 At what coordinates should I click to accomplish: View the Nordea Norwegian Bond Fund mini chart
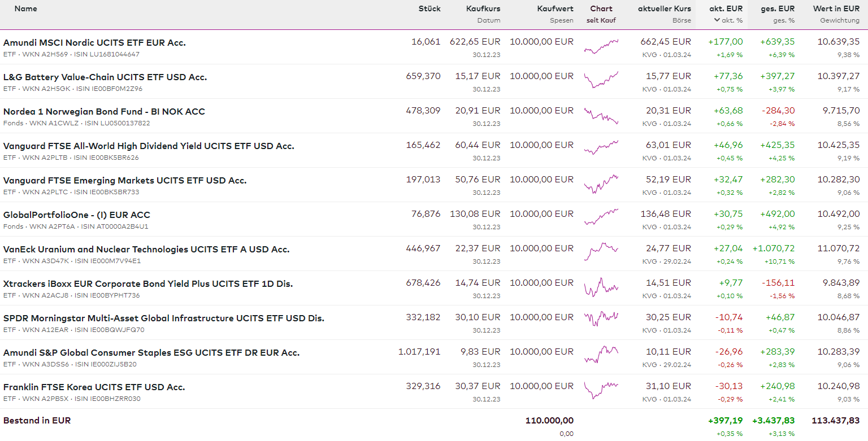click(601, 115)
